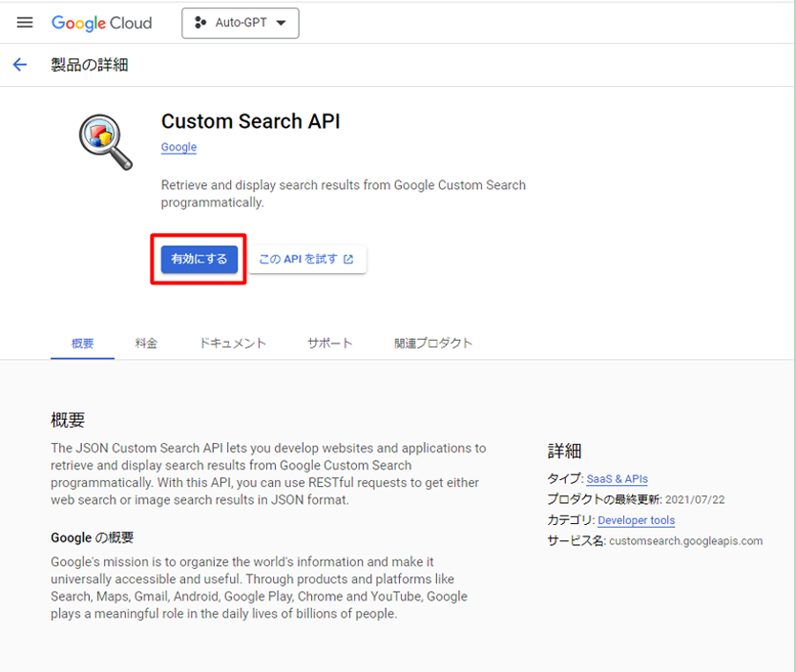Click the 製品の詳細 page header text
796x672 pixels.
coord(89,65)
